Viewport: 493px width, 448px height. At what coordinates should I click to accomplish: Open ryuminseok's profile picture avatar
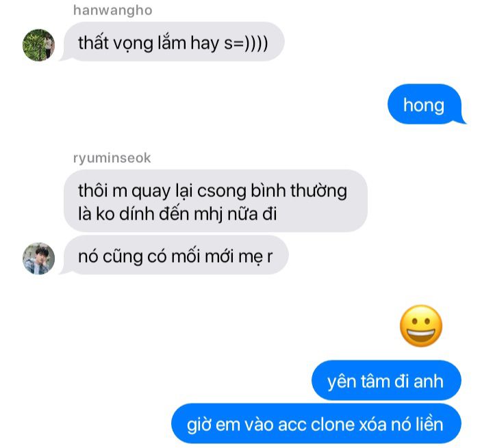(x=38, y=259)
